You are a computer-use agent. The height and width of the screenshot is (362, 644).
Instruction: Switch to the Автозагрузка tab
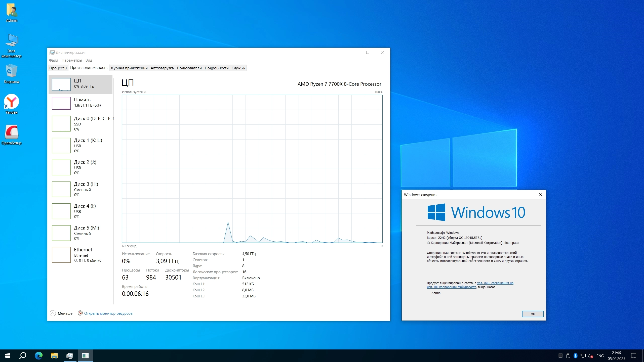(x=162, y=68)
